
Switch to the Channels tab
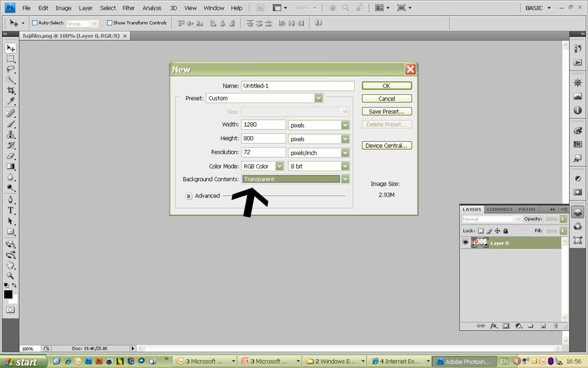click(500, 209)
